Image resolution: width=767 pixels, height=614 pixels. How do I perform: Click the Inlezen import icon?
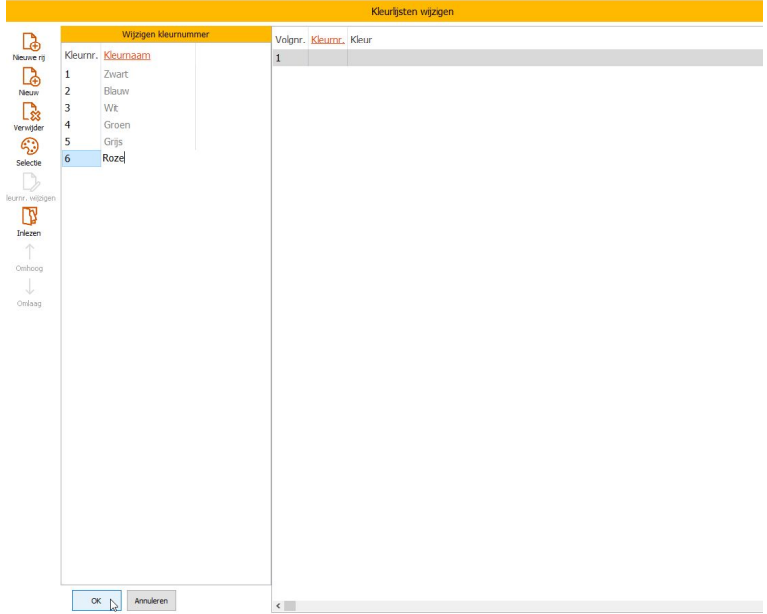(29, 216)
